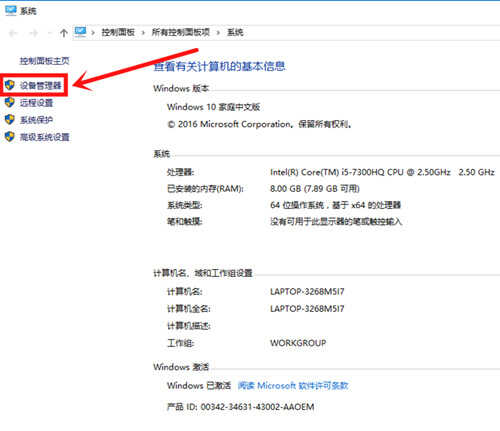Open 控制面板主页 link
Screen dimensions: 500x431
click(x=44, y=61)
